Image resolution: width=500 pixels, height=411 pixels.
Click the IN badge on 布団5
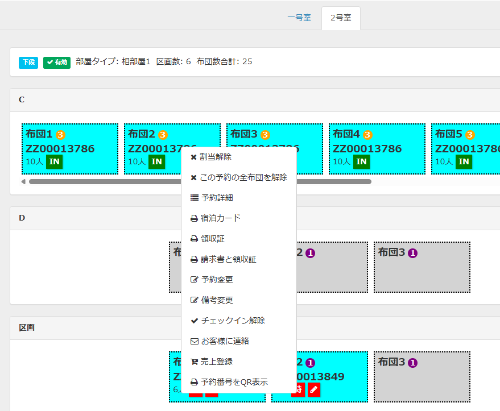pyautogui.click(x=464, y=162)
